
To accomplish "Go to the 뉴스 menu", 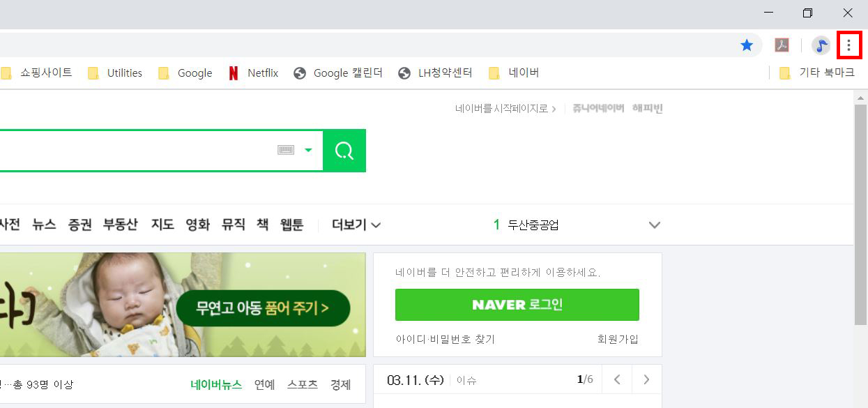I will click(x=44, y=225).
